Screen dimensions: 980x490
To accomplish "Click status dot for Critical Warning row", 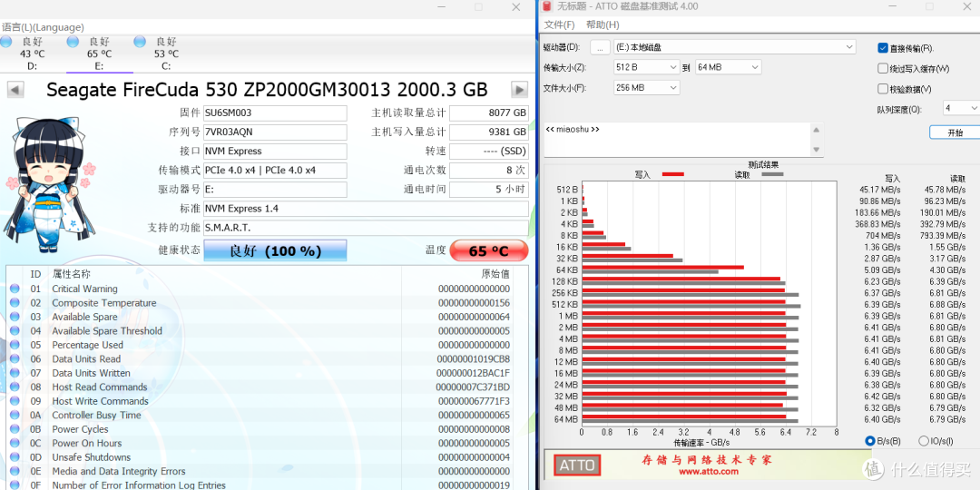I will [15, 289].
